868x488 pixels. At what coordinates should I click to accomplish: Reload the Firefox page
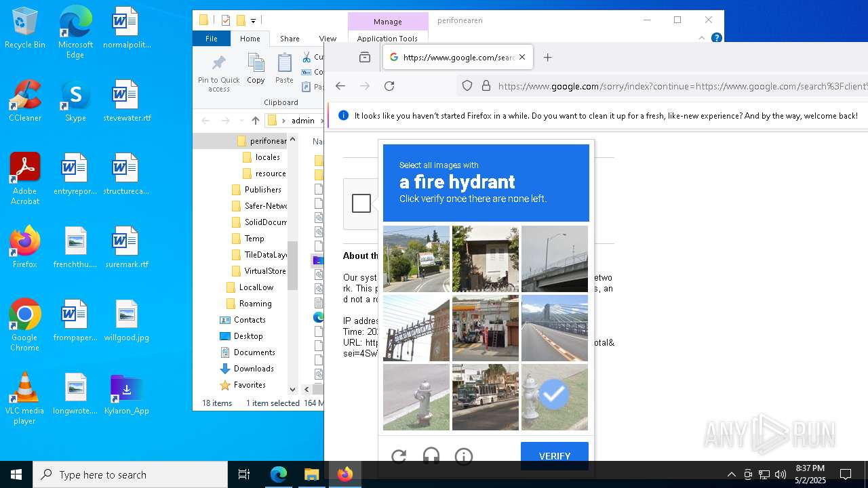click(389, 86)
